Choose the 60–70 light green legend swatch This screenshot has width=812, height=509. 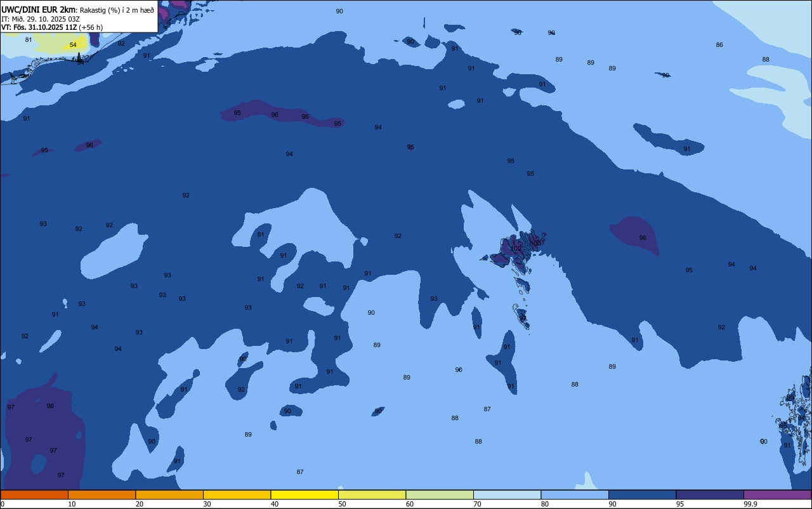click(x=440, y=494)
